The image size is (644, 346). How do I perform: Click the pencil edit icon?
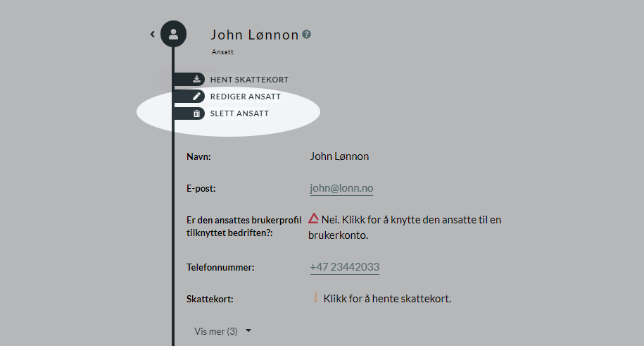pyautogui.click(x=197, y=97)
